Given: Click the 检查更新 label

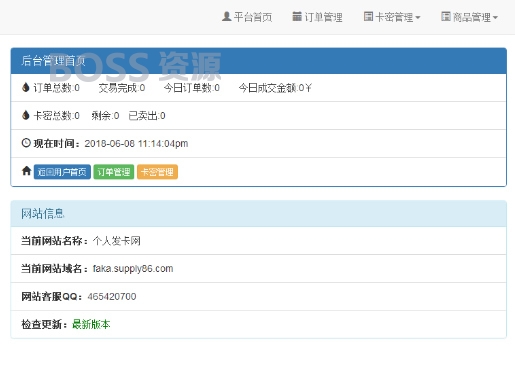Looking at the screenshot, I should tap(44, 324).
